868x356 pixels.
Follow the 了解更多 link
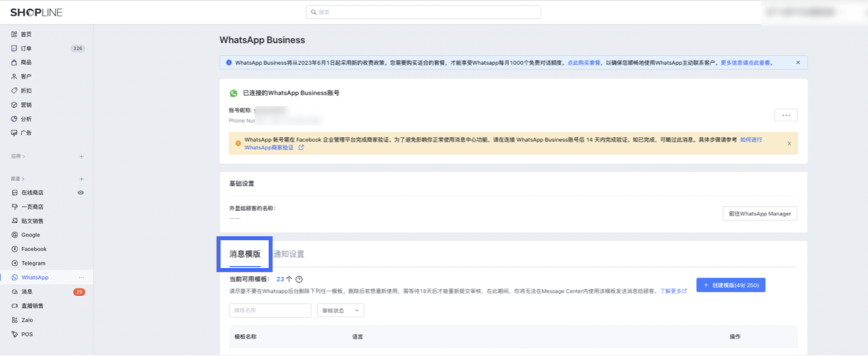[673, 291]
